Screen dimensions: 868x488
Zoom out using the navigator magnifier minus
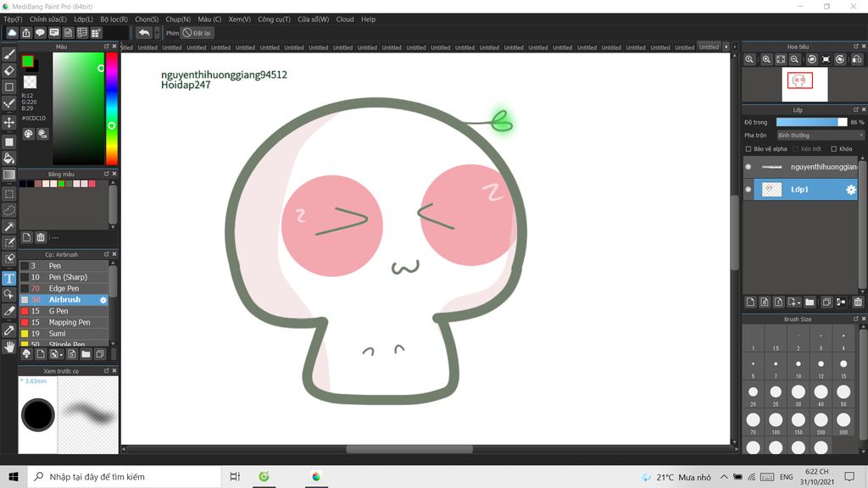794,59
